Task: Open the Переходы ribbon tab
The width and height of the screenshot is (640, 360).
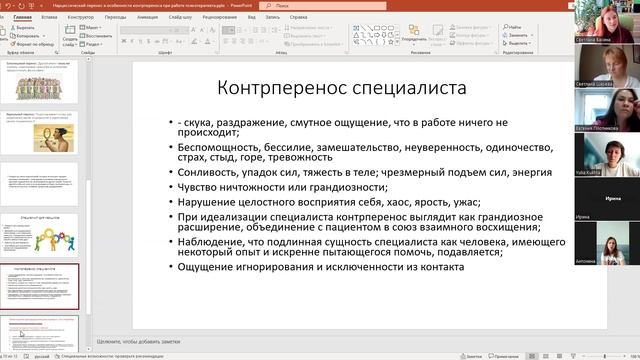Action: 116,17
